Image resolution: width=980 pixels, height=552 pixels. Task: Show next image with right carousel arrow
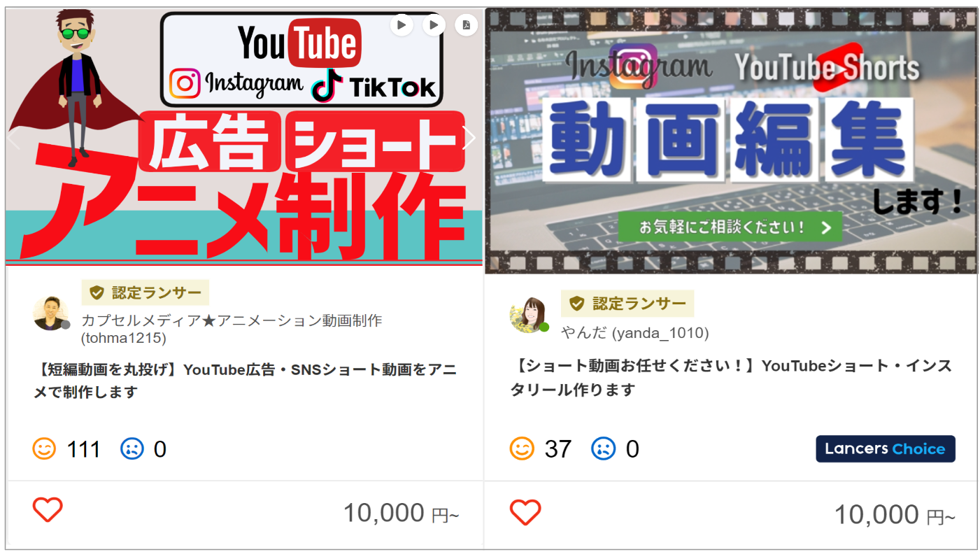(470, 138)
